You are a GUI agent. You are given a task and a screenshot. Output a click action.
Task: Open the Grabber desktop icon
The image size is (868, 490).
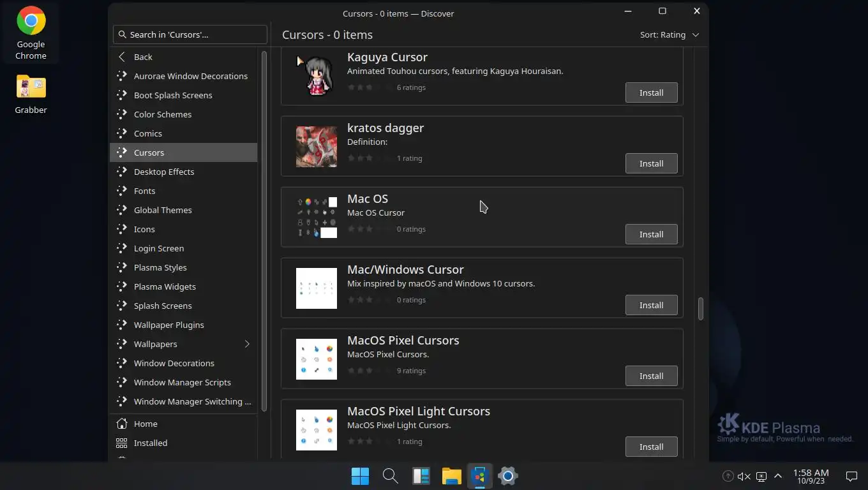(31, 94)
